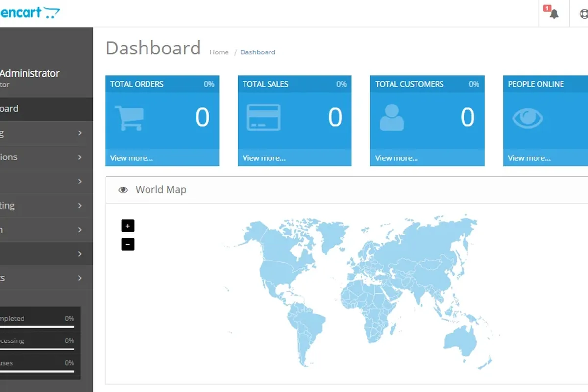Click the TOTAL SALES tile heading
Image resolution: width=588 pixels, height=392 pixels.
(x=265, y=84)
